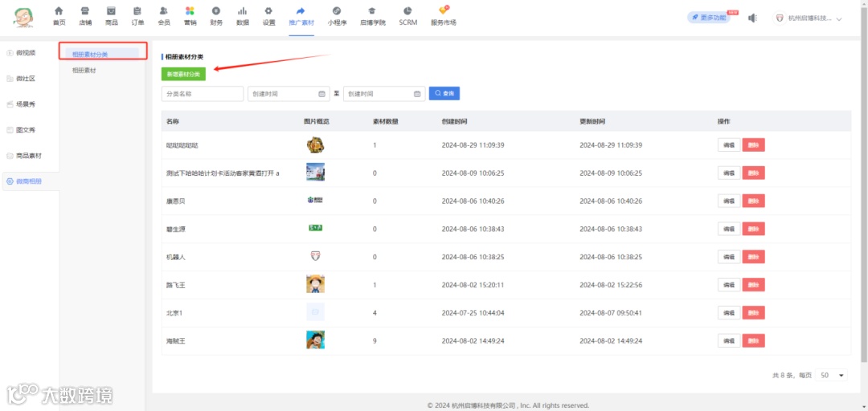
Task: Edit the 北京1 category
Action: click(729, 312)
